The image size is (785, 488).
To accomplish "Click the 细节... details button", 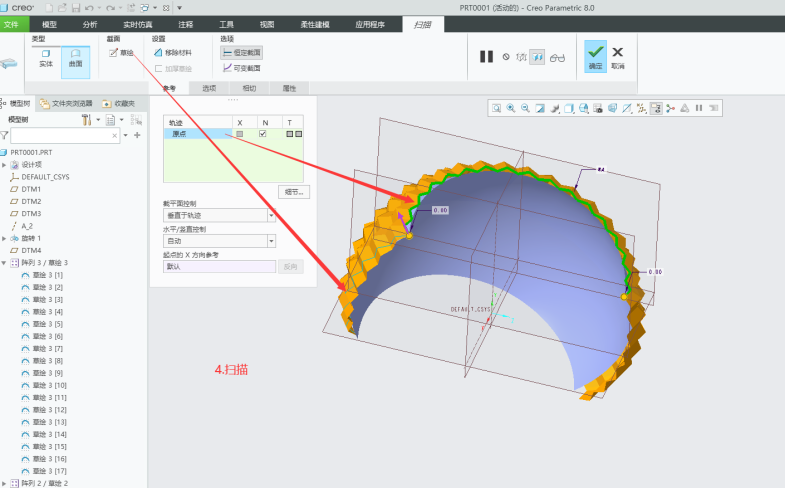I will [x=292, y=191].
